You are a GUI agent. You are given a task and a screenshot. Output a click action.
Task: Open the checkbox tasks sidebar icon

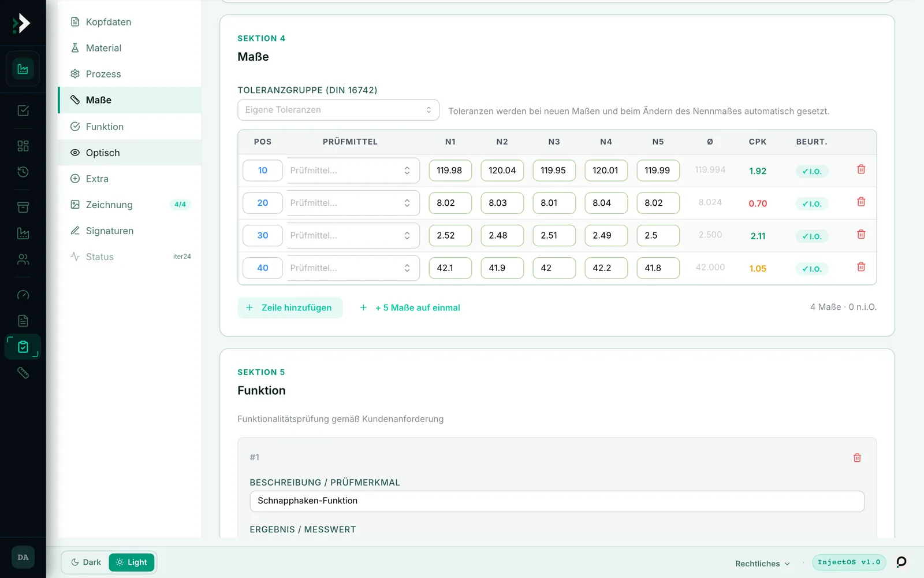[x=23, y=110]
